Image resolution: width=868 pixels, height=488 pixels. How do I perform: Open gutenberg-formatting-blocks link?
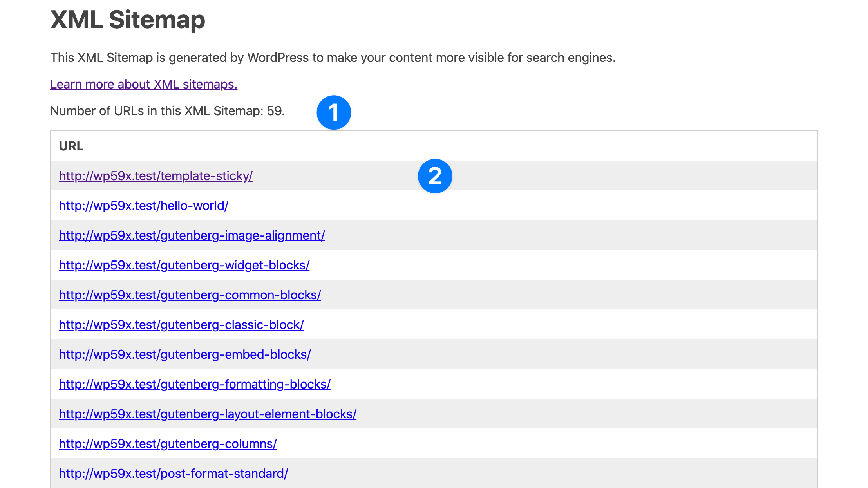pos(194,384)
